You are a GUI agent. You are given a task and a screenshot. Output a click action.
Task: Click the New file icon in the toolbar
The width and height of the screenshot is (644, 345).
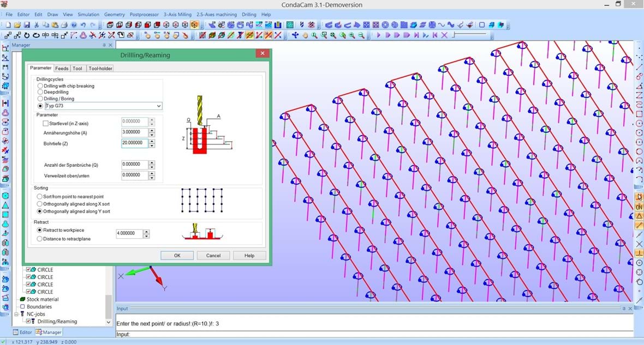click(8, 25)
